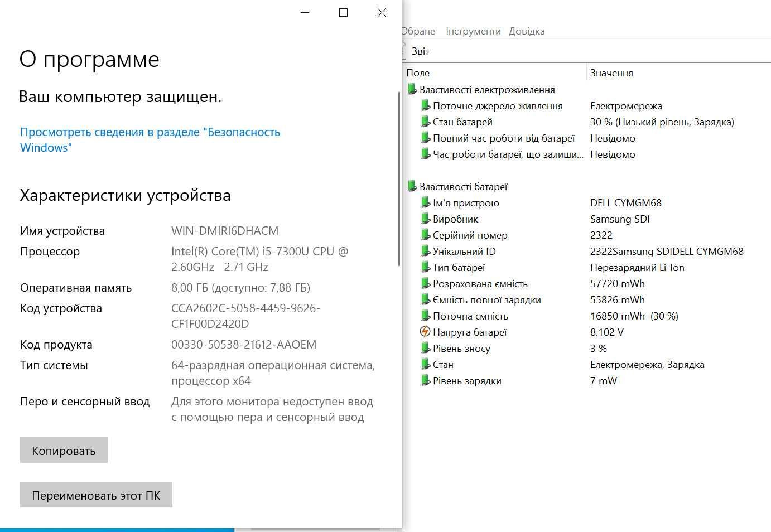The image size is (771, 532).
Task: Click the 8.102 V value
Action: tap(607, 332)
